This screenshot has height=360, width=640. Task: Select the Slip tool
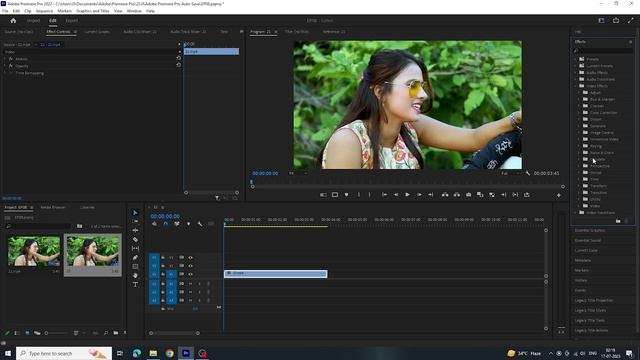coord(135,249)
